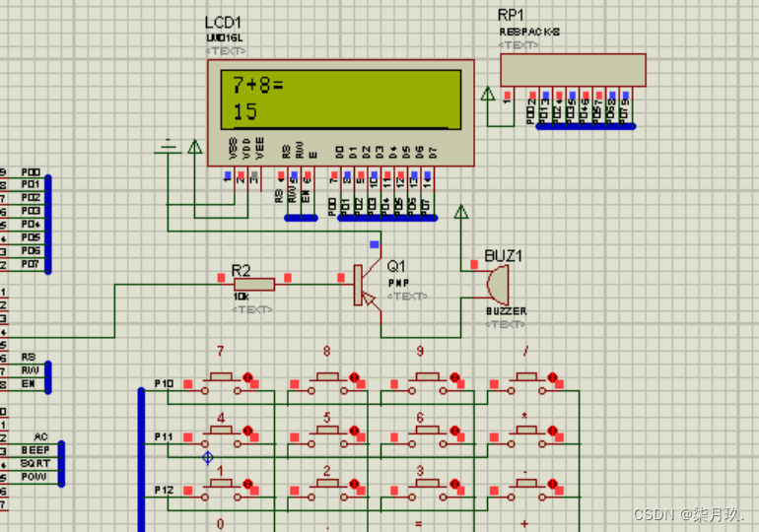Select the BUZ1 reference label
759x532 pixels.
tap(504, 256)
